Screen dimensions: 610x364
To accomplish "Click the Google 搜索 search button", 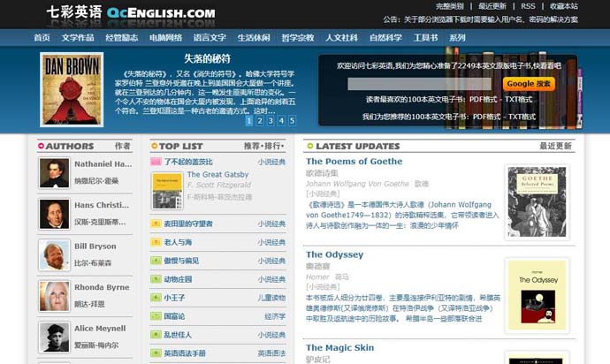I will [x=529, y=84].
